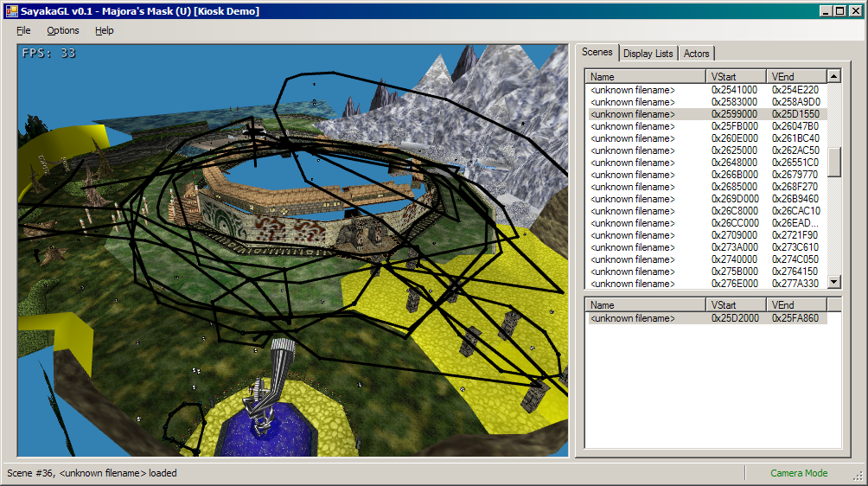The width and height of the screenshot is (868, 486).
Task: Click the lower list VEnd column header
Action: 796,305
